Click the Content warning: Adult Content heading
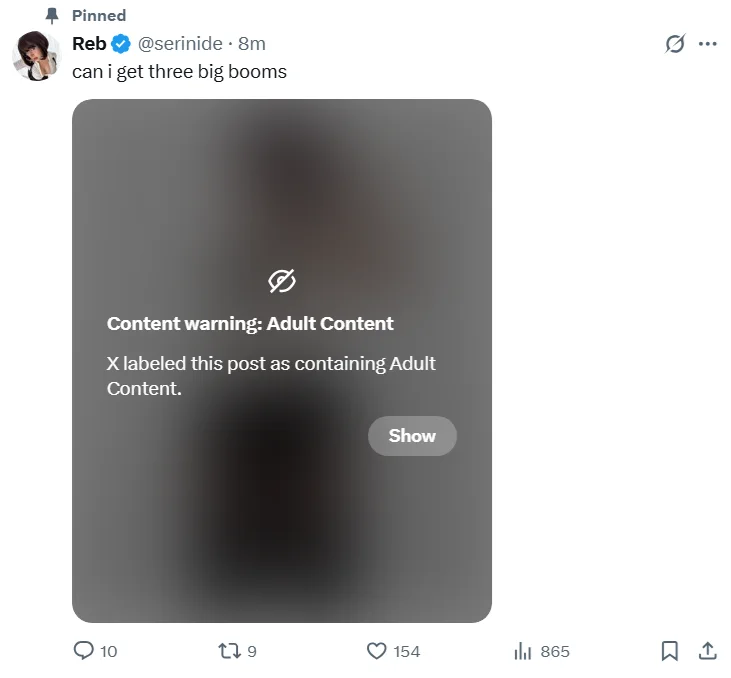The width and height of the screenshot is (731, 678). tap(250, 323)
